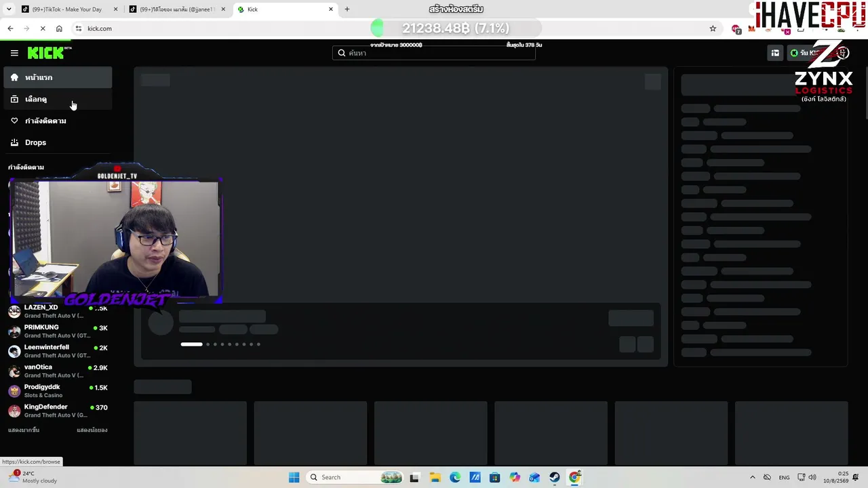Click แสดงน้อยลง to show fewer channels

[x=92, y=430]
